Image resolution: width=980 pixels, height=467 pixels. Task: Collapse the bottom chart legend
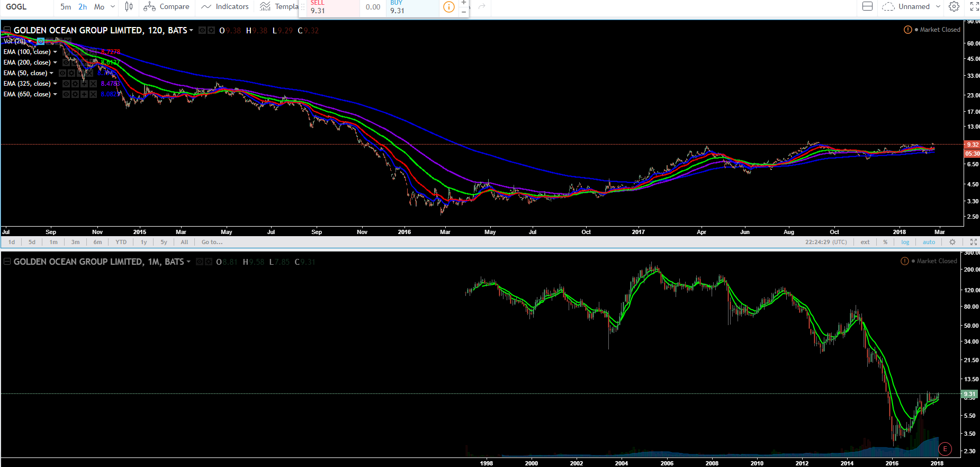click(7, 262)
